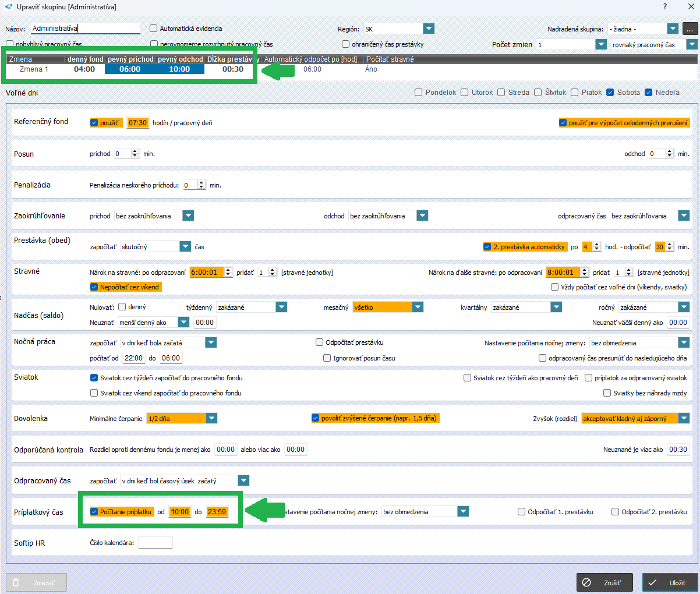This screenshot has height=594, width=700.
Task: Uncheck the Sobota free day checkbox
Action: pos(610,93)
